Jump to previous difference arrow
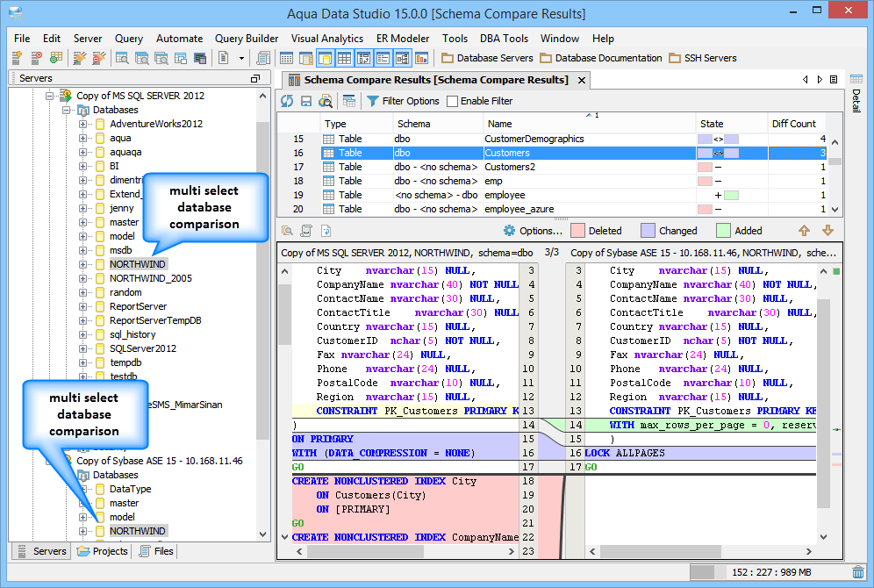 tap(805, 231)
